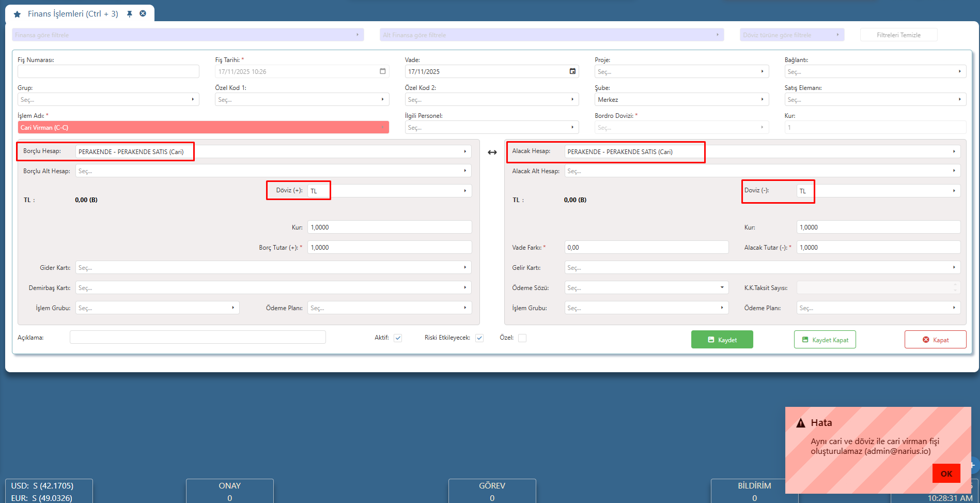Save the record with Kaydet
This screenshot has height=503, width=980.
[722, 340]
